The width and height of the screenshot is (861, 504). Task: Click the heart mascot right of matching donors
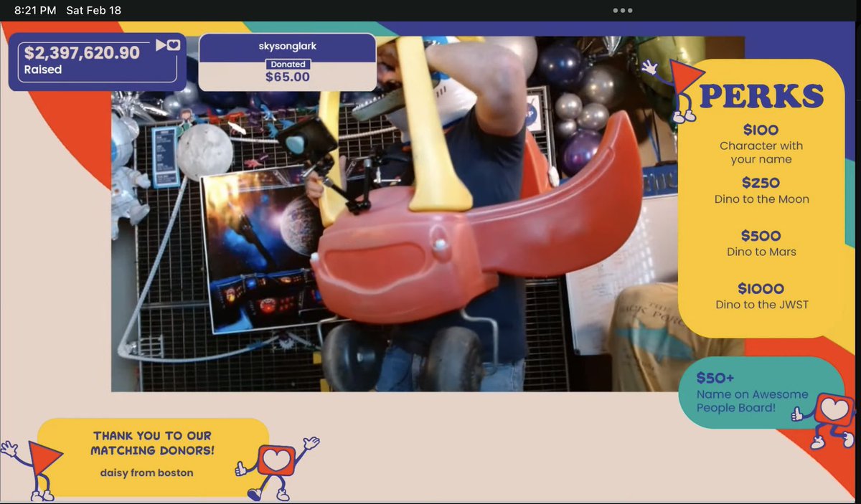click(278, 467)
